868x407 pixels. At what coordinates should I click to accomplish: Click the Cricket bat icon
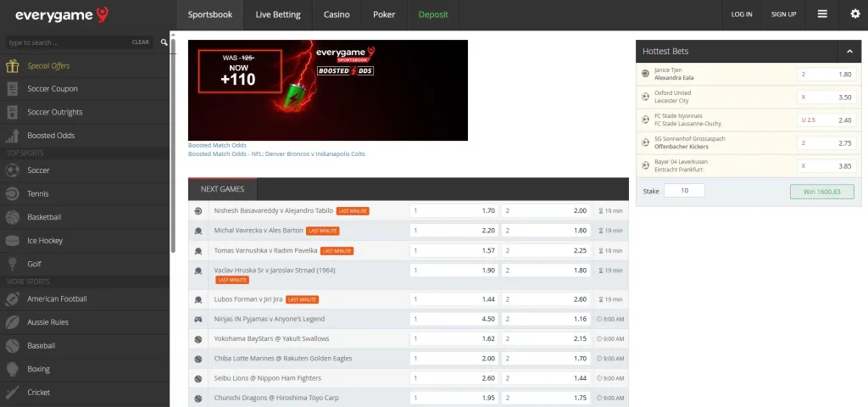[x=12, y=392]
